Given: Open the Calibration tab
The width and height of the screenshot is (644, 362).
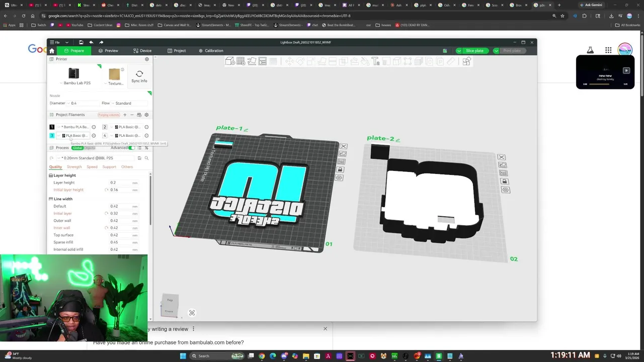Looking at the screenshot, I should click(x=211, y=51).
